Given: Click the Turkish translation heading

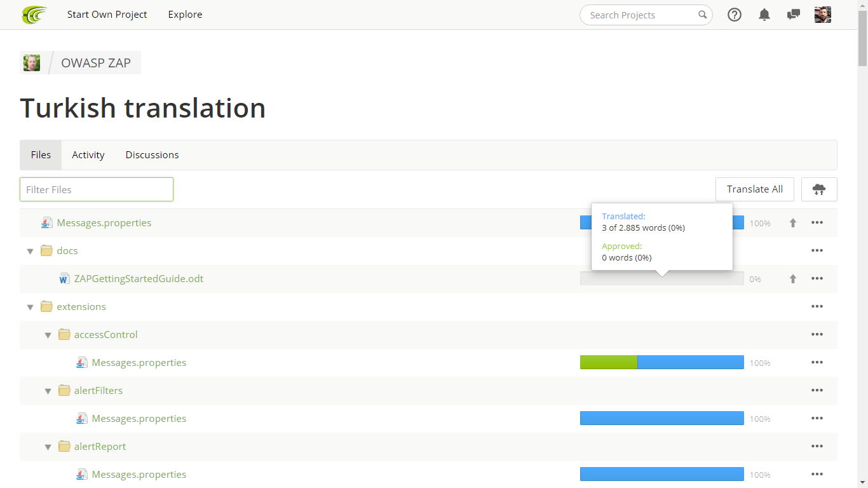Looking at the screenshot, I should (x=143, y=108).
